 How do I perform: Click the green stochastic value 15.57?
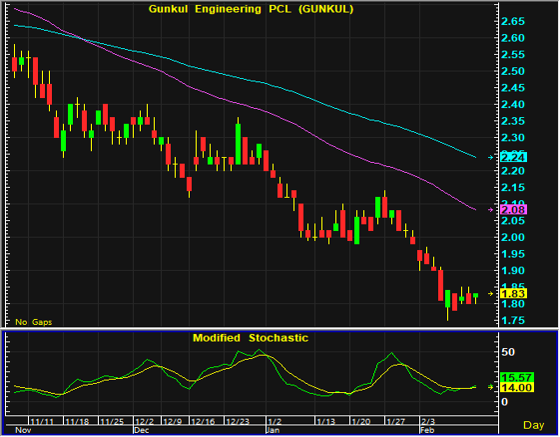click(517, 377)
